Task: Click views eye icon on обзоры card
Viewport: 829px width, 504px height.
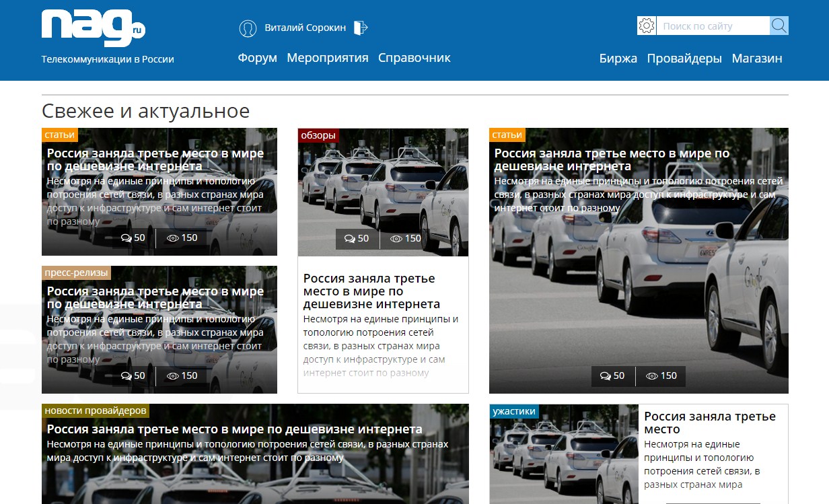Action: click(x=396, y=239)
